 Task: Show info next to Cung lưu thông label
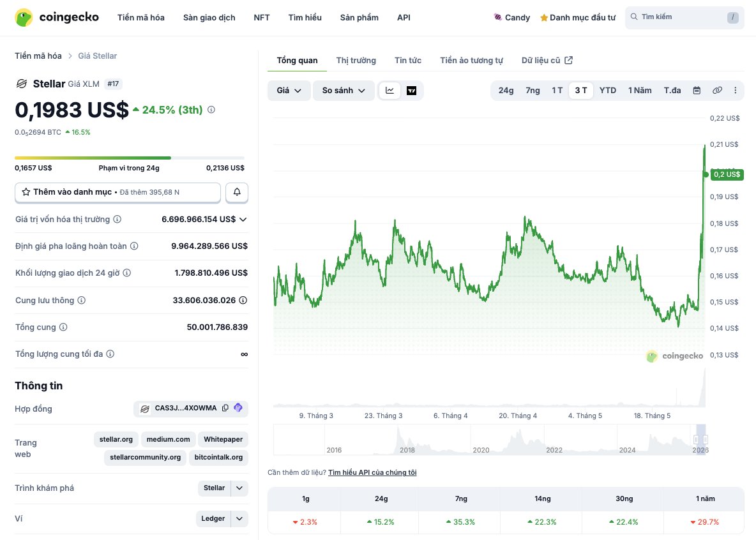click(x=82, y=301)
